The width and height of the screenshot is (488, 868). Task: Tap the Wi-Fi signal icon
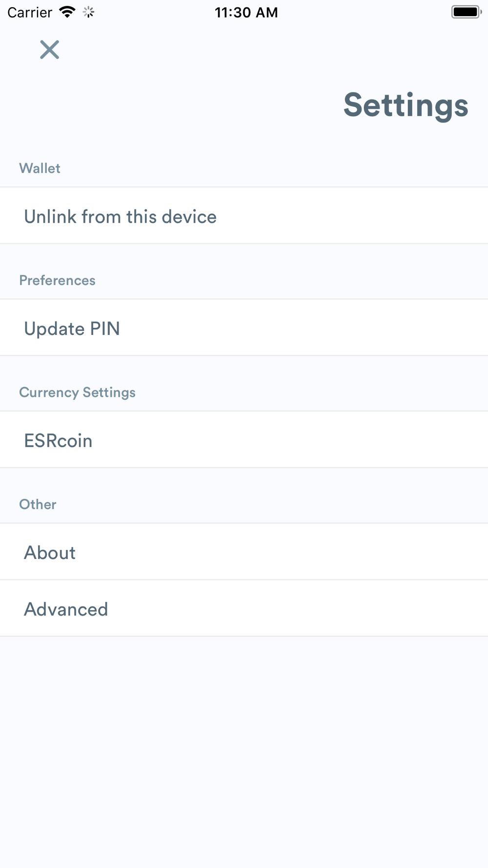(x=67, y=12)
